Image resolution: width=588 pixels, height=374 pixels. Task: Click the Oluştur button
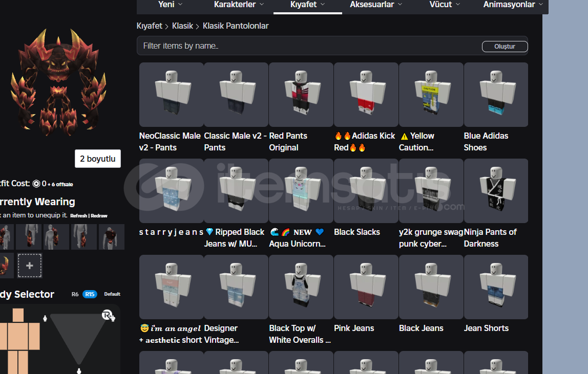pos(505,47)
